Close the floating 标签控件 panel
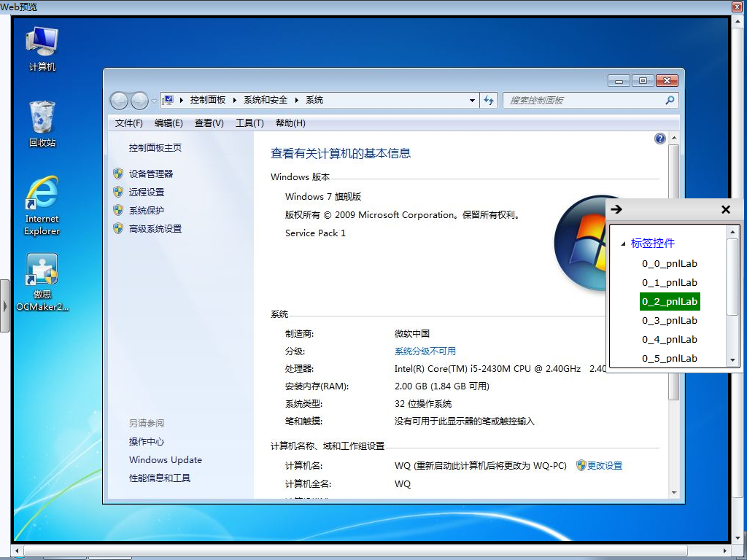The image size is (747, 560). click(x=726, y=209)
